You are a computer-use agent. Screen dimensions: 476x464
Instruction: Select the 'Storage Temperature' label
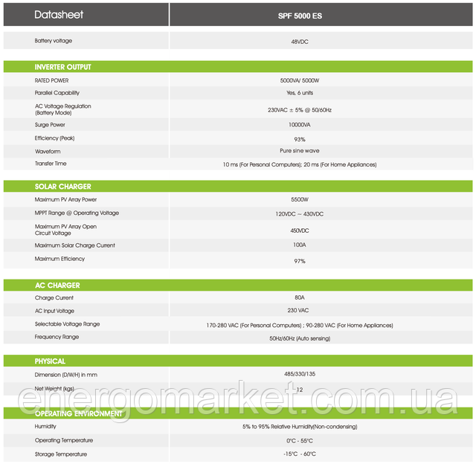coord(61,454)
